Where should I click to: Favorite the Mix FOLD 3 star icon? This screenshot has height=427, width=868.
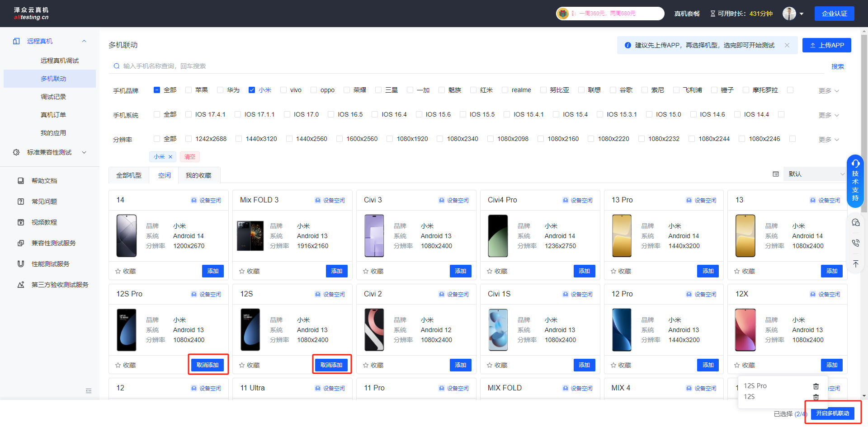242,271
